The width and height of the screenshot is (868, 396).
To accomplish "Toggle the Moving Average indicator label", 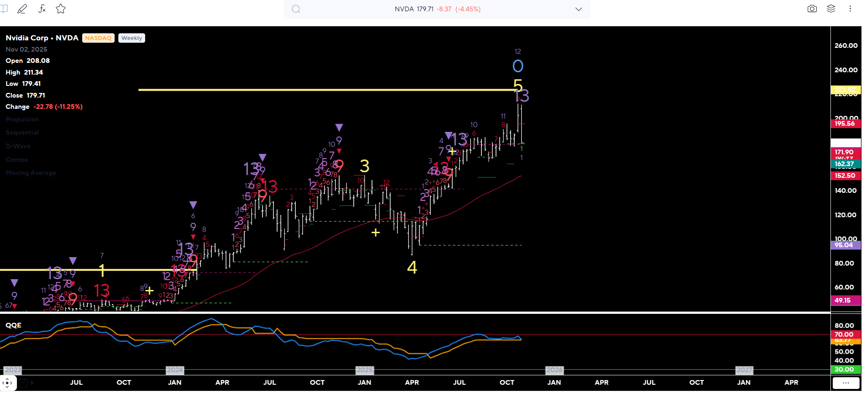I will pyautogui.click(x=31, y=173).
